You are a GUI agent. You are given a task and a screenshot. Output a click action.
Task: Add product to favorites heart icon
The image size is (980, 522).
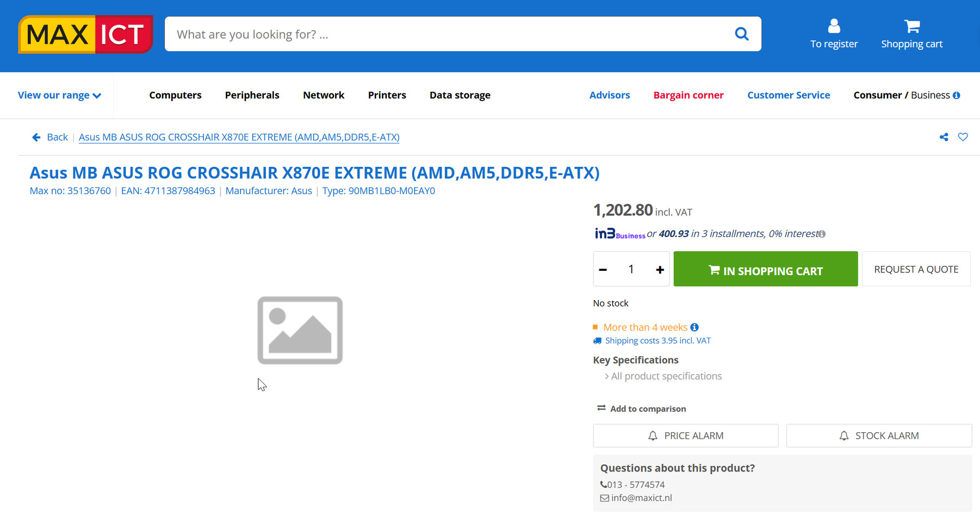[963, 137]
